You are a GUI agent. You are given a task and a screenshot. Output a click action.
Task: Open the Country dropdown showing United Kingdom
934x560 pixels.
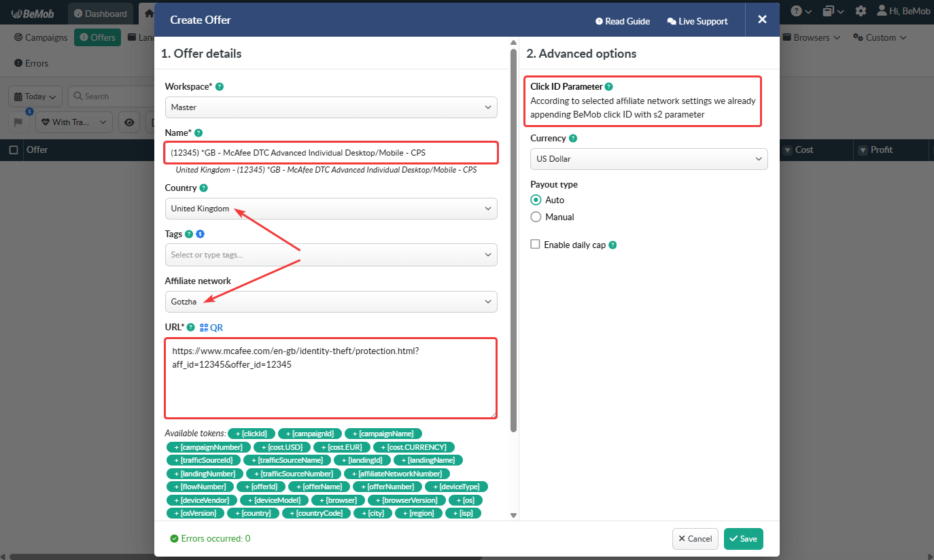click(x=331, y=209)
